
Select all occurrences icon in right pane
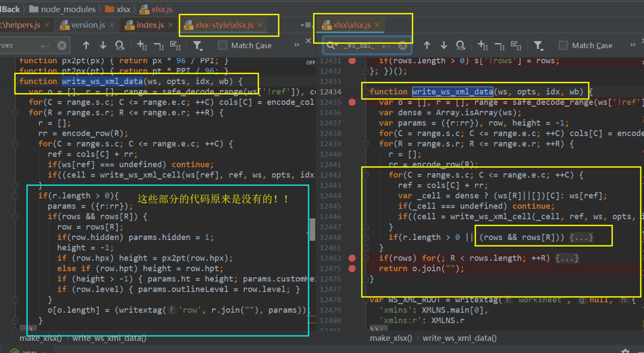[x=516, y=46]
